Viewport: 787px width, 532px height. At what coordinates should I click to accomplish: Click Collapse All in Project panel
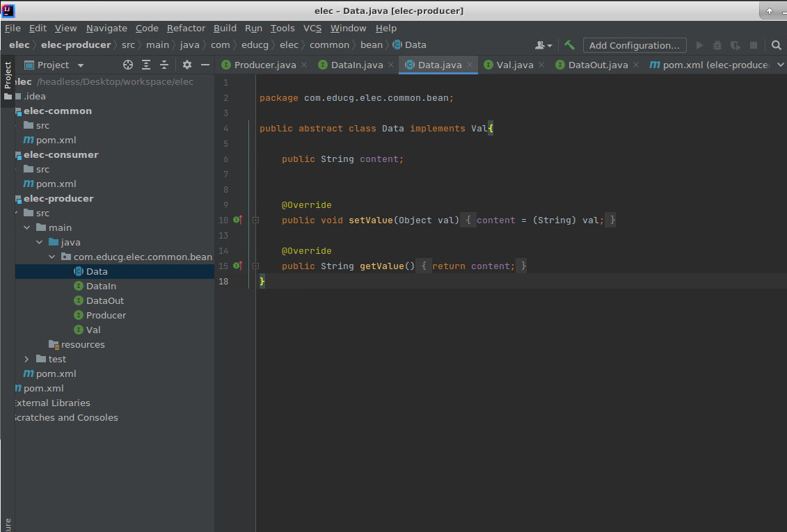coord(164,65)
